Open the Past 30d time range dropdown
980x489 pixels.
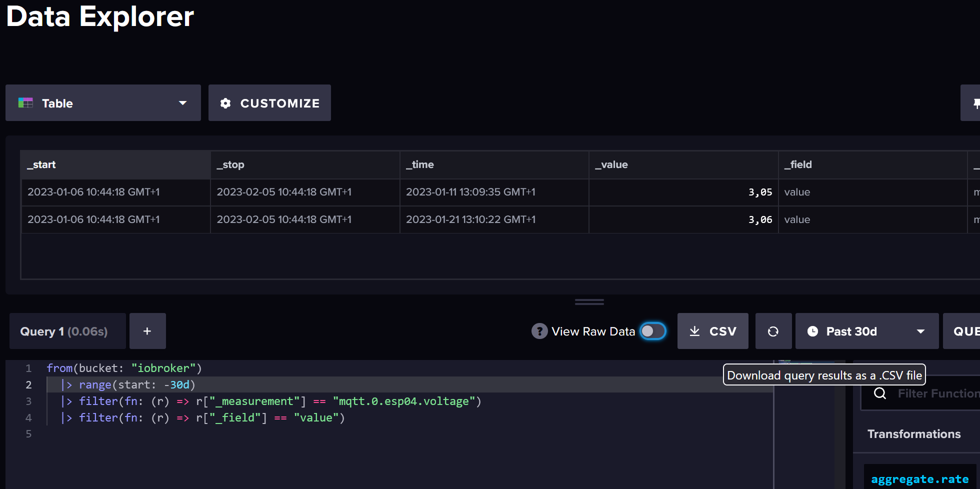point(866,331)
